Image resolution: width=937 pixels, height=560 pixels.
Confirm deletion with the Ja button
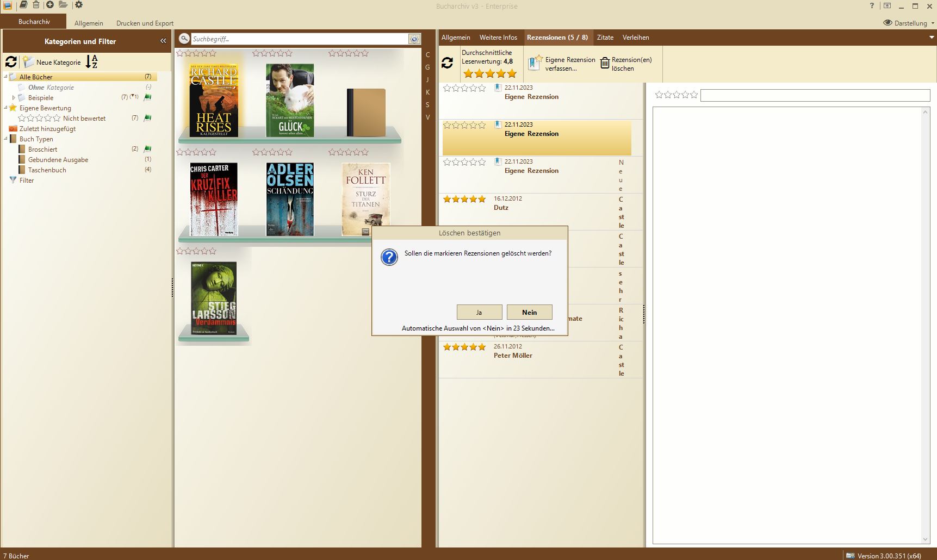[479, 312]
